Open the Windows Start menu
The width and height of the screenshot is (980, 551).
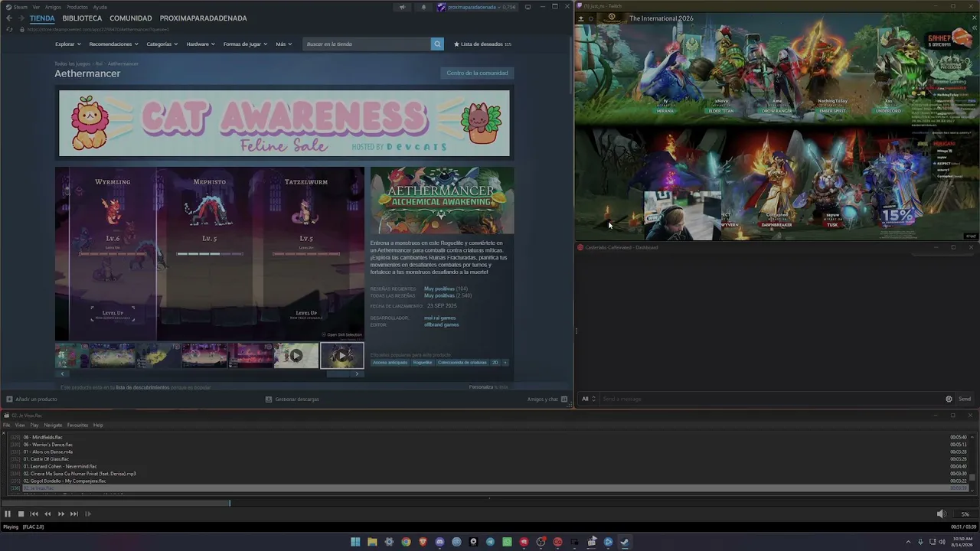355,542
